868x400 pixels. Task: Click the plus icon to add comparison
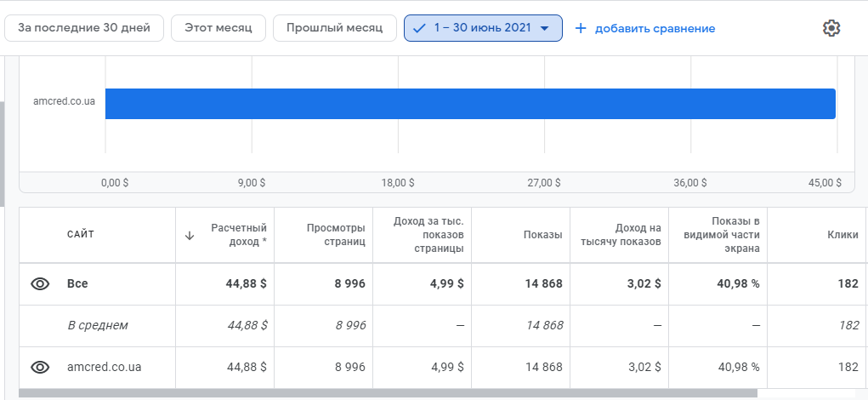pyautogui.click(x=580, y=28)
